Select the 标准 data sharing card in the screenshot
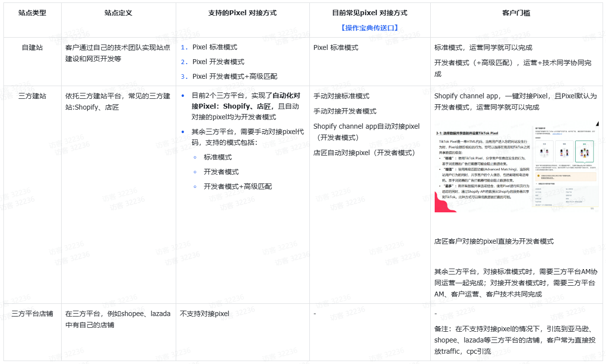 (x=544, y=151)
